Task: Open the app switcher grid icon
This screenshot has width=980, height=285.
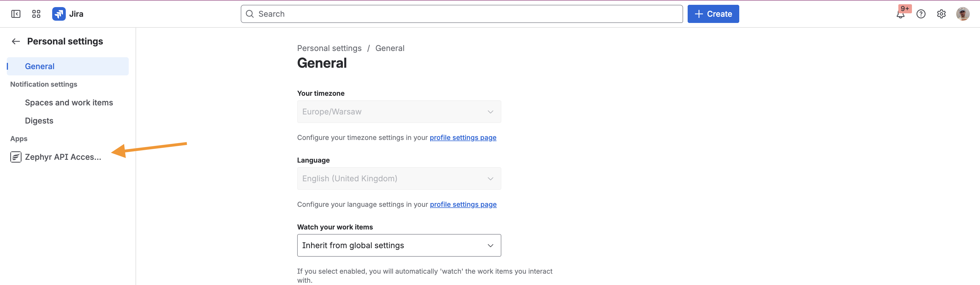Action: 36,14
